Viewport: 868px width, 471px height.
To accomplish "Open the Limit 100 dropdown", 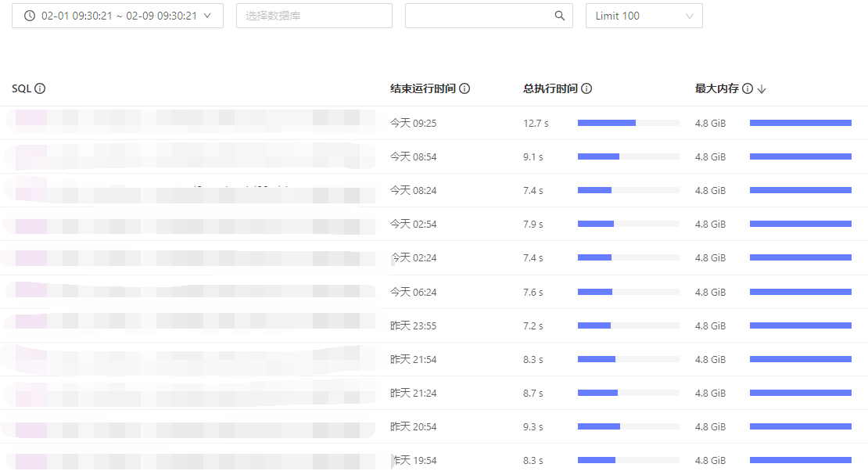I will (644, 16).
